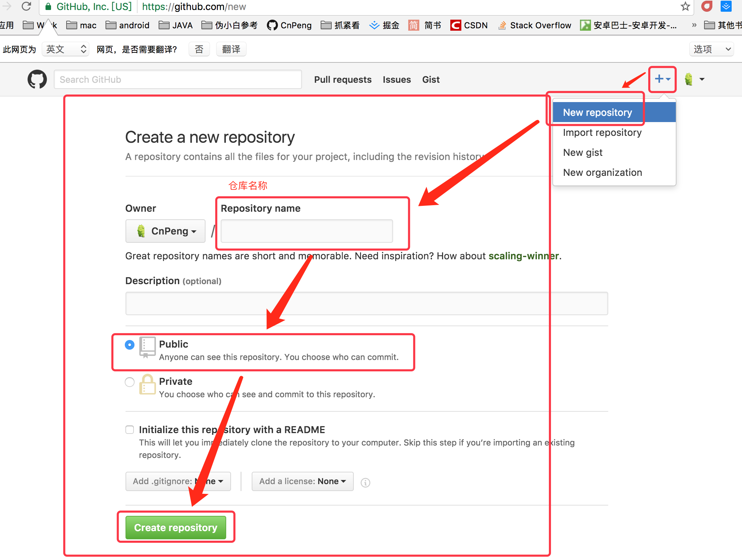
Task: Select New repository from menu
Action: coord(614,112)
